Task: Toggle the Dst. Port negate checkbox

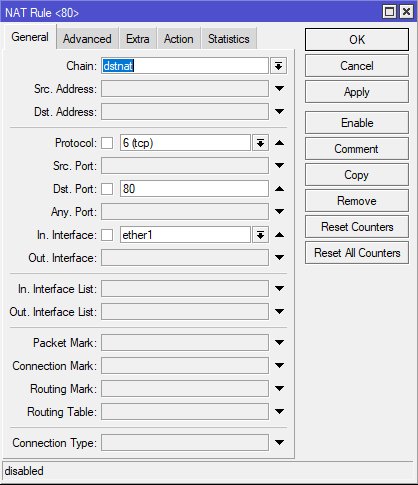Action: [107, 189]
